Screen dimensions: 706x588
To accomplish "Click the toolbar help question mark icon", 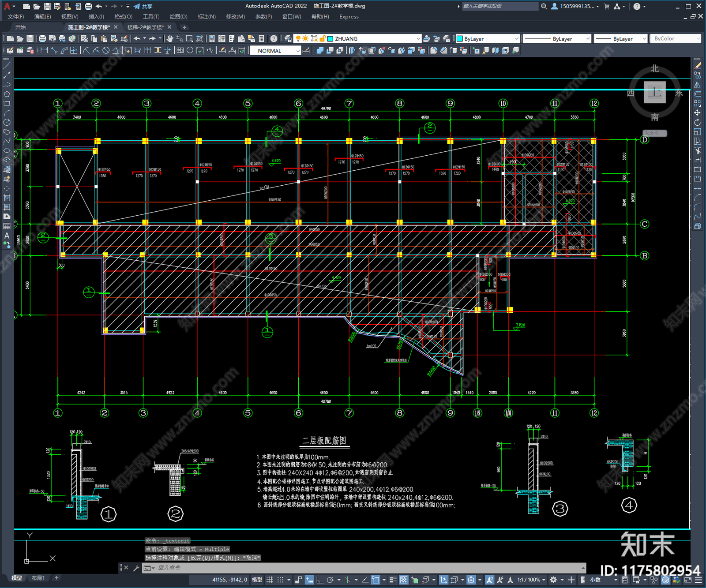I will 274,39.
